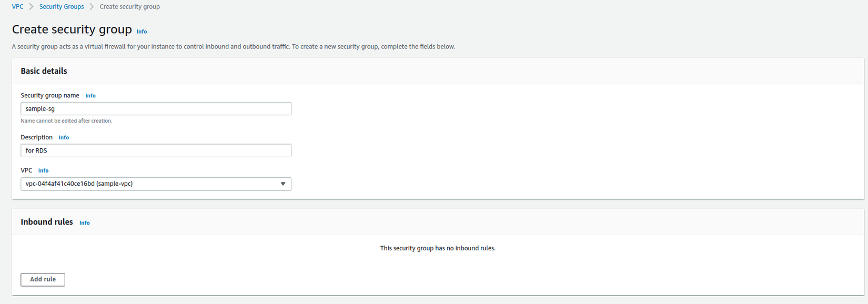Click chevron between VPC and Security Groups
Viewport: 868px width, 304px height.
pyautogui.click(x=31, y=7)
